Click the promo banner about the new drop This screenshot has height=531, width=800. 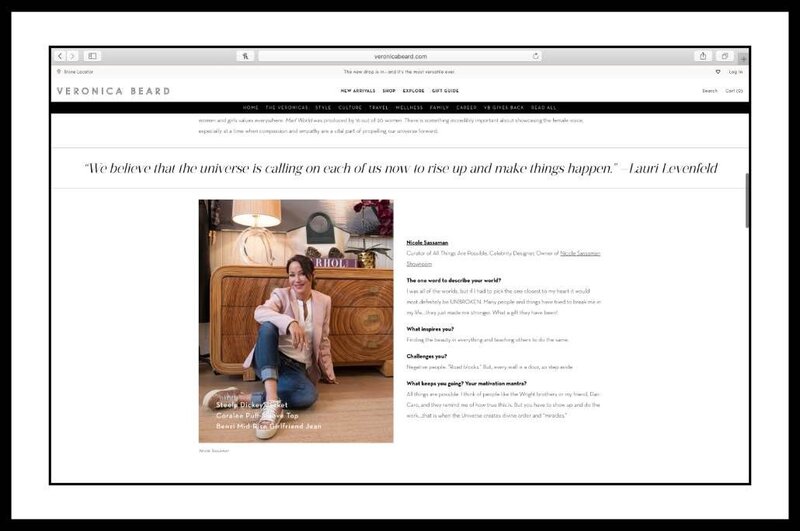coord(399,72)
